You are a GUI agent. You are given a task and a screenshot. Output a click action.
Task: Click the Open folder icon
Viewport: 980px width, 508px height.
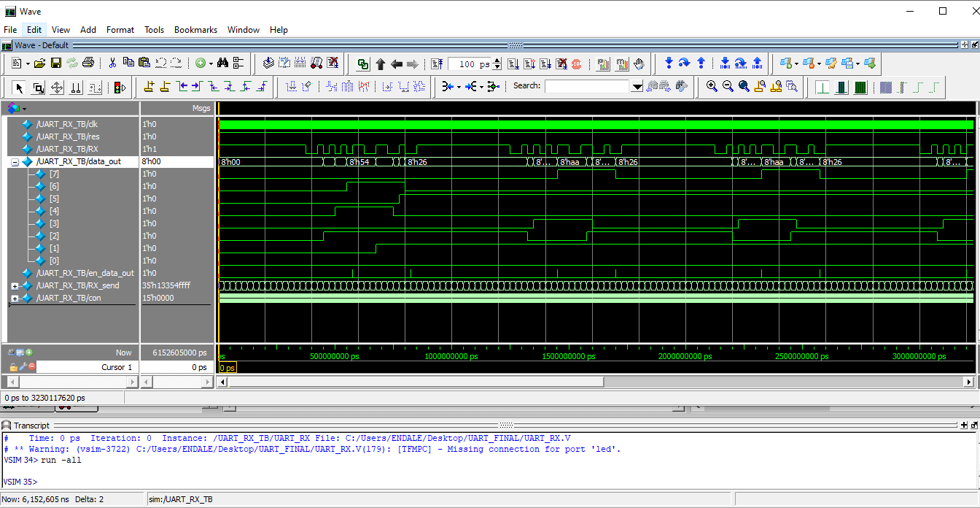point(40,64)
